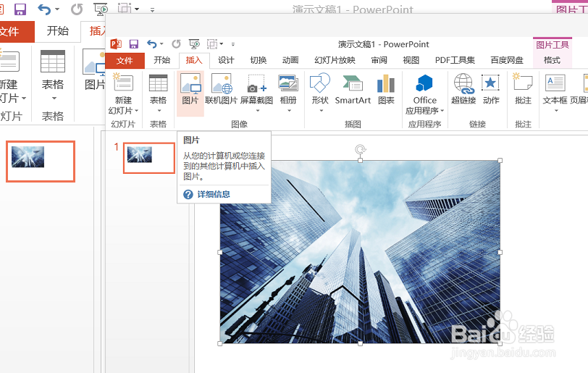
Task: Click the 文件 tab in front window
Action: (x=125, y=60)
